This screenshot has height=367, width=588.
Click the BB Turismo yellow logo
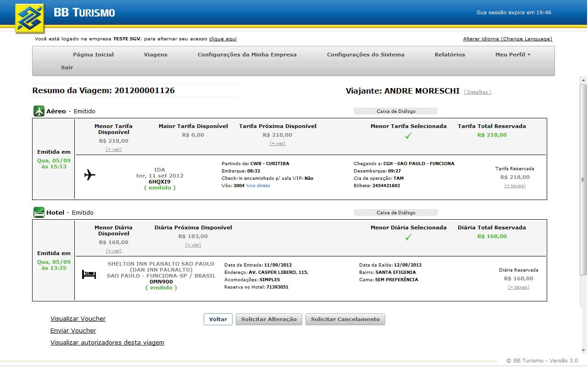[x=30, y=18]
